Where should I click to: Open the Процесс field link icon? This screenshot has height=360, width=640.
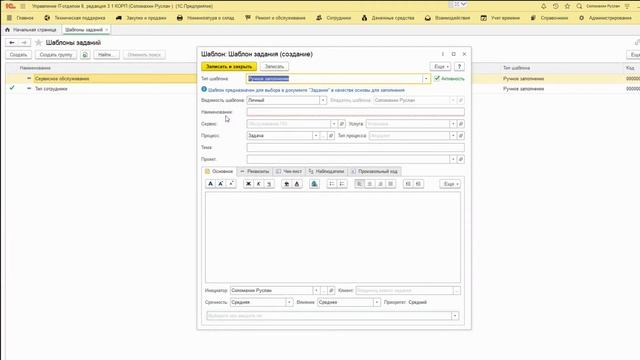click(x=331, y=136)
